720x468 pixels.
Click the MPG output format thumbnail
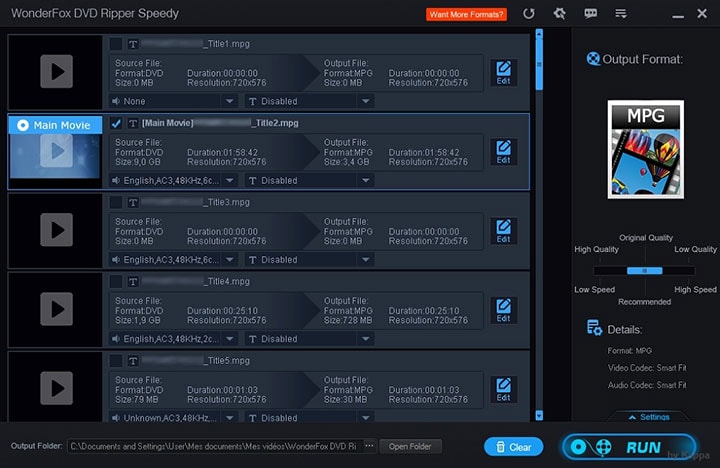pyautogui.click(x=646, y=150)
